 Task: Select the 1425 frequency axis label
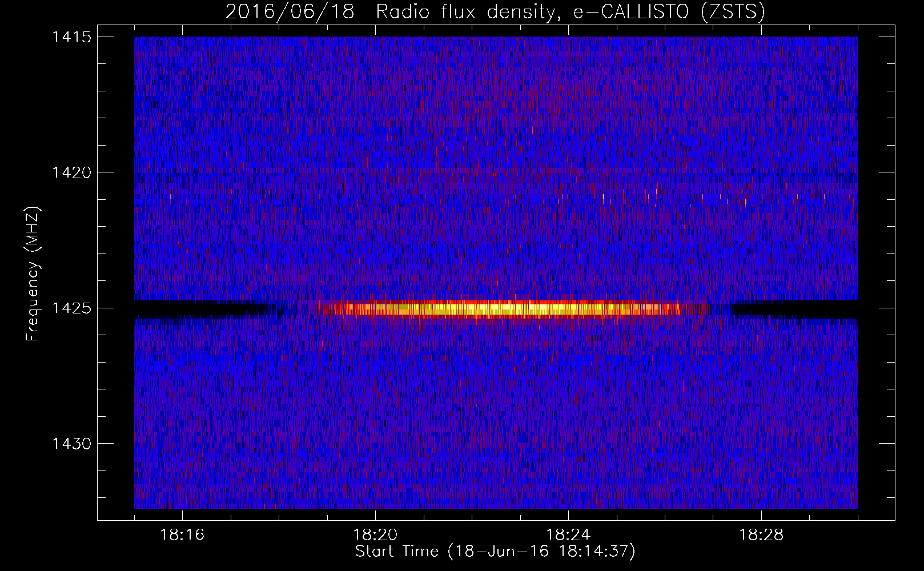tap(71, 308)
